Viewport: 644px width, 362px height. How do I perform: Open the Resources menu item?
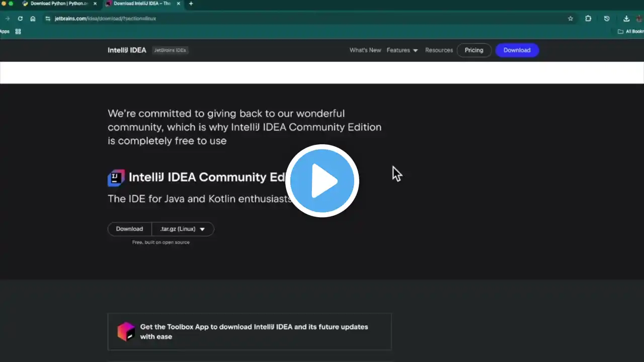point(439,50)
